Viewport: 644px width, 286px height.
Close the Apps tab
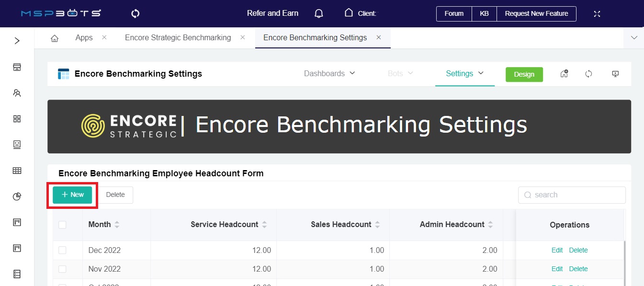click(104, 37)
